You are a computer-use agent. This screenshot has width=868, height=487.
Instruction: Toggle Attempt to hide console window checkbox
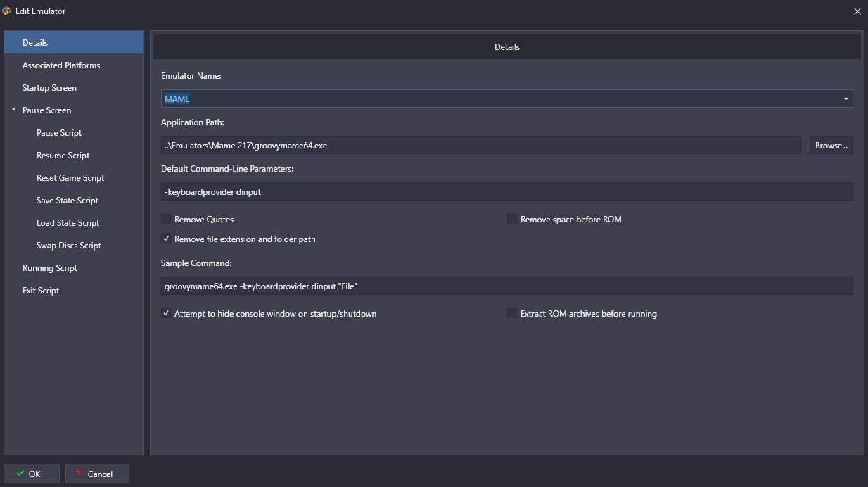click(166, 313)
